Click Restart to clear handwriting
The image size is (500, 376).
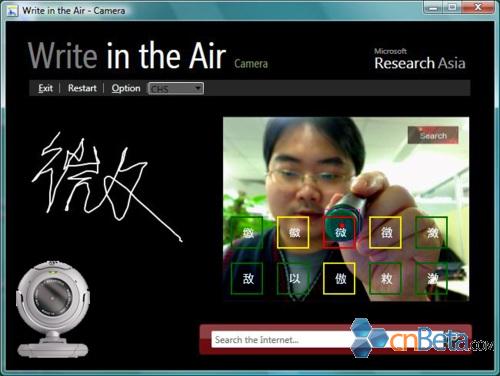pyautogui.click(x=82, y=88)
